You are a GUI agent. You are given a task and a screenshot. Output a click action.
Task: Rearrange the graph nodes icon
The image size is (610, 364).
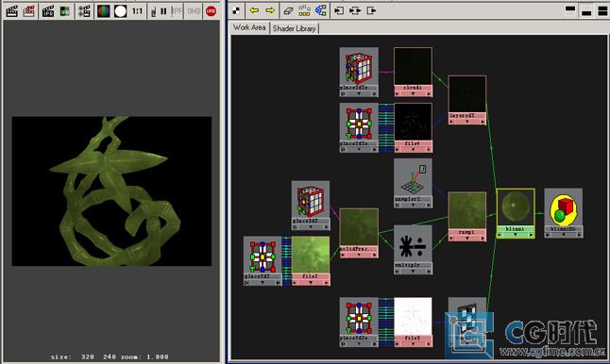point(304,10)
